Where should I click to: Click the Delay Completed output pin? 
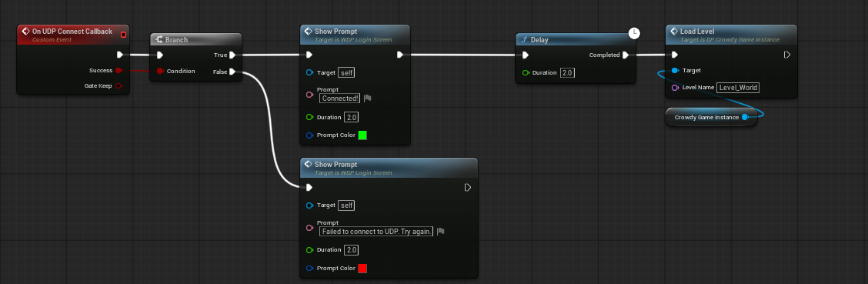(x=626, y=55)
